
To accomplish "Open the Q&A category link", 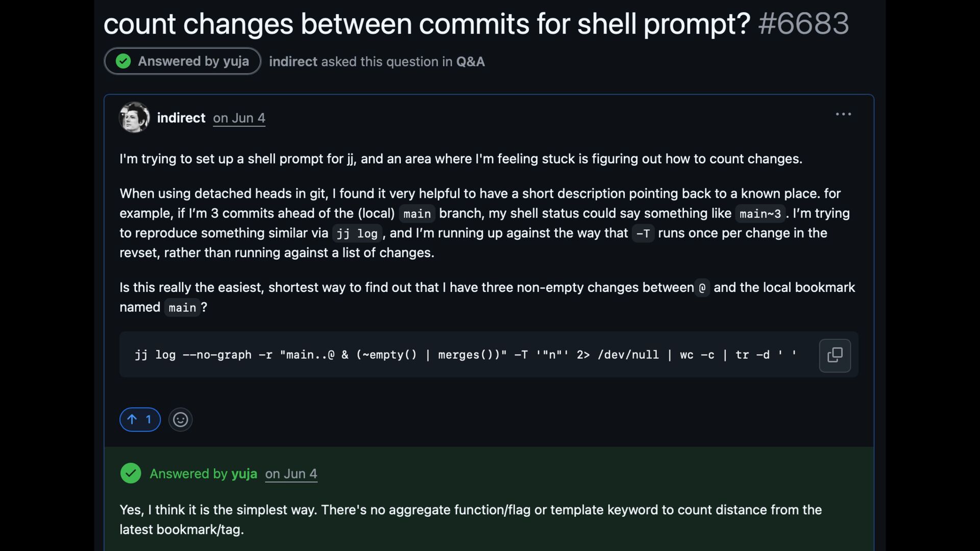I will 470,62.
